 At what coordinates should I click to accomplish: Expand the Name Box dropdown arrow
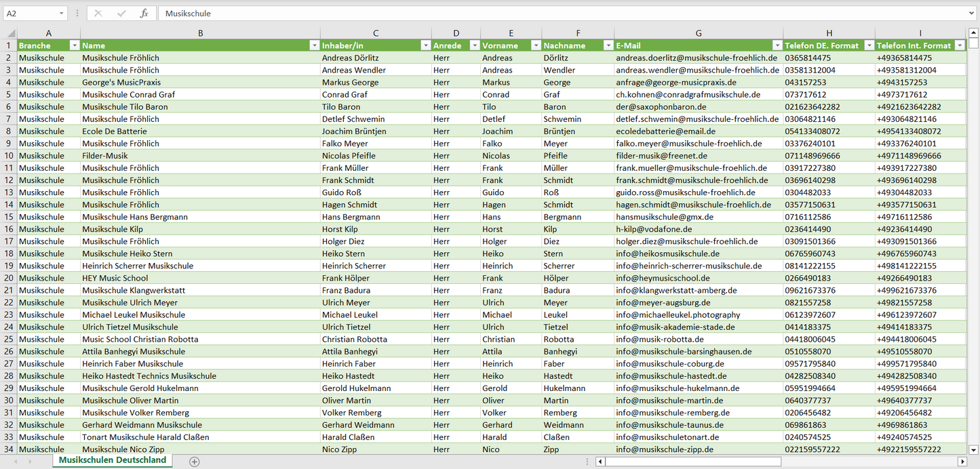coord(61,14)
